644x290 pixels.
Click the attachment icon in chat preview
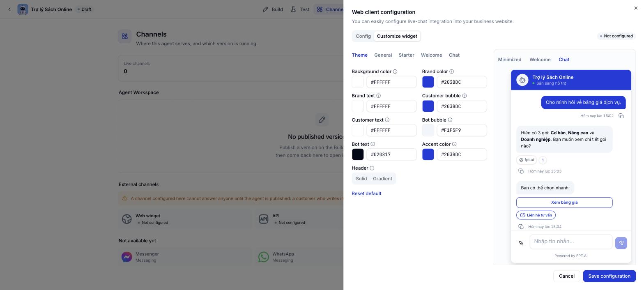pyautogui.click(x=521, y=243)
